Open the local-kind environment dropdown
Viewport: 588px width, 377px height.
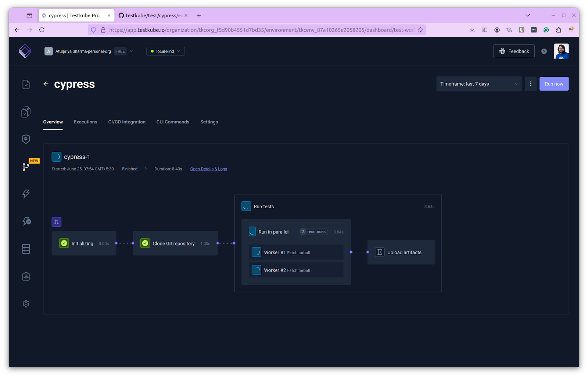165,51
